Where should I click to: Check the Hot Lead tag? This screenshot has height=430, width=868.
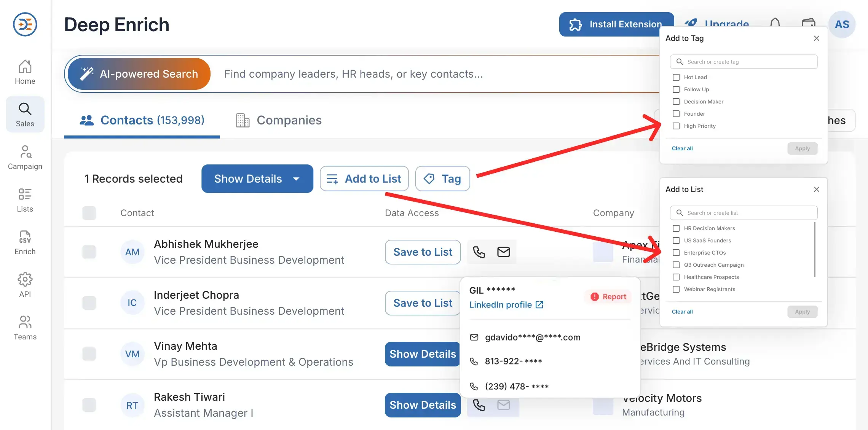pos(676,77)
